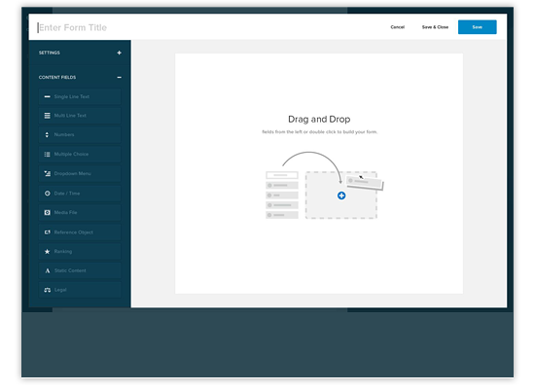535x392 pixels.
Task: Click the Multiple Choice field icon
Action: point(47,155)
